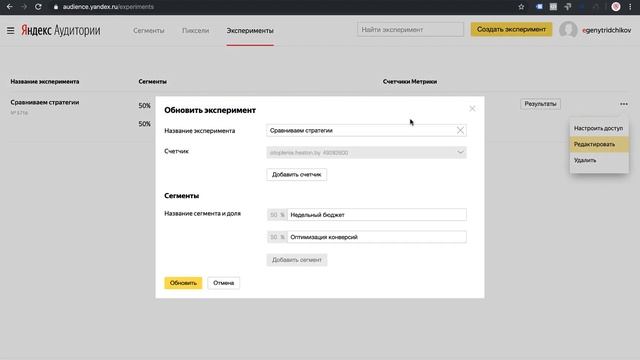Reload the page in browser
The width and height of the screenshot is (640, 360).
tap(38, 7)
